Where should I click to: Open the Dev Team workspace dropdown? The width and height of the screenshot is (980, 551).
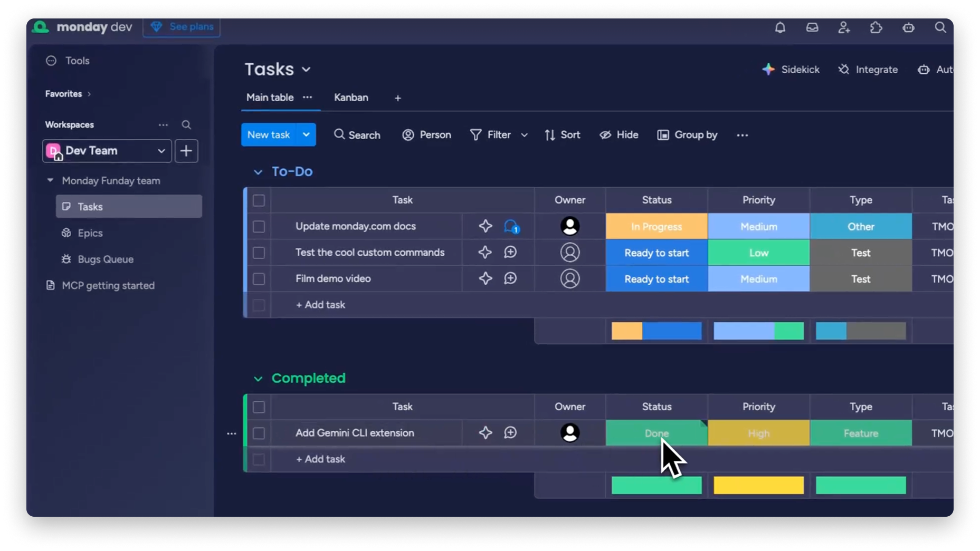click(x=160, y=151)
